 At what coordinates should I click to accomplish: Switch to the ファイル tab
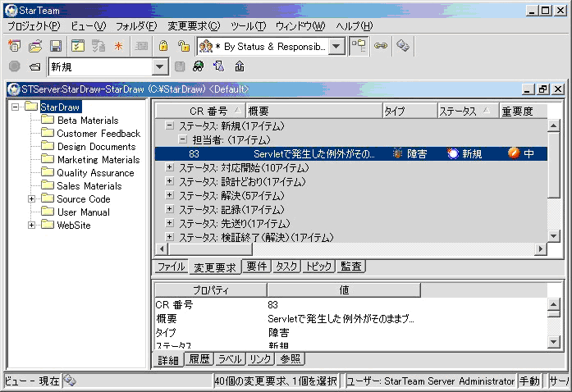[x=171, y=267]
